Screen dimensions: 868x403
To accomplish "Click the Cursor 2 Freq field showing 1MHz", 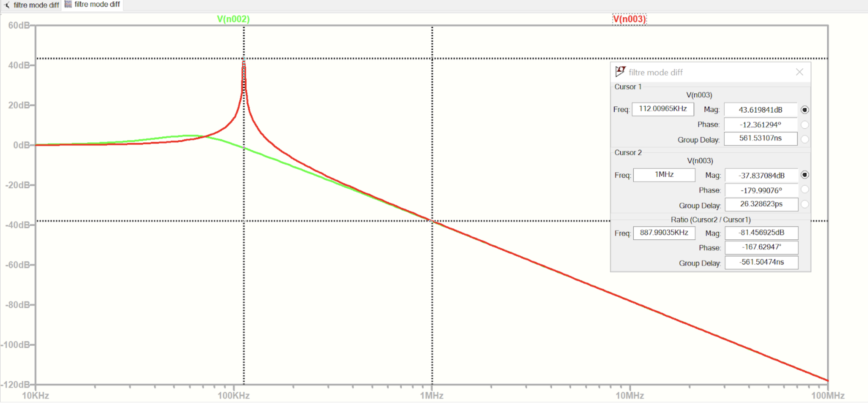I will [x=664, y=175].
